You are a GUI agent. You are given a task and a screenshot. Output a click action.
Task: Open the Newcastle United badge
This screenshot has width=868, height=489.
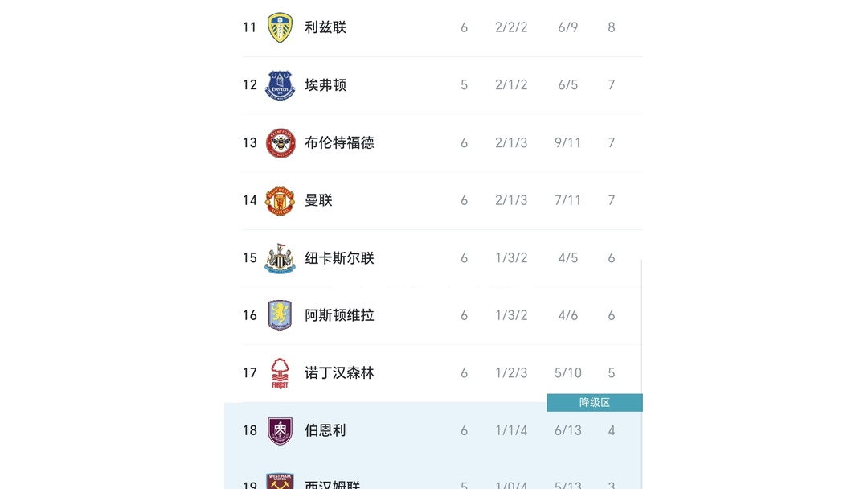[279, 257]
